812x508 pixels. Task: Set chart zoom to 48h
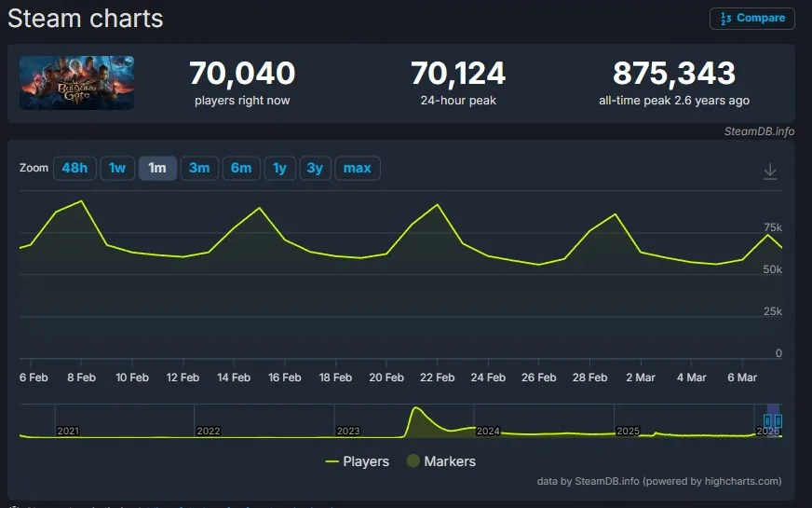tap(74, 168)
